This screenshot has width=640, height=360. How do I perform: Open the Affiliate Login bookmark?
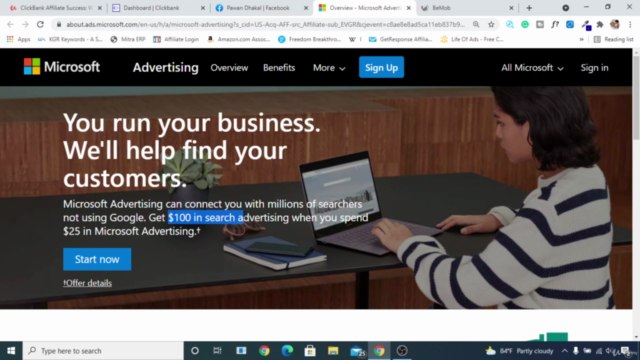176,39
